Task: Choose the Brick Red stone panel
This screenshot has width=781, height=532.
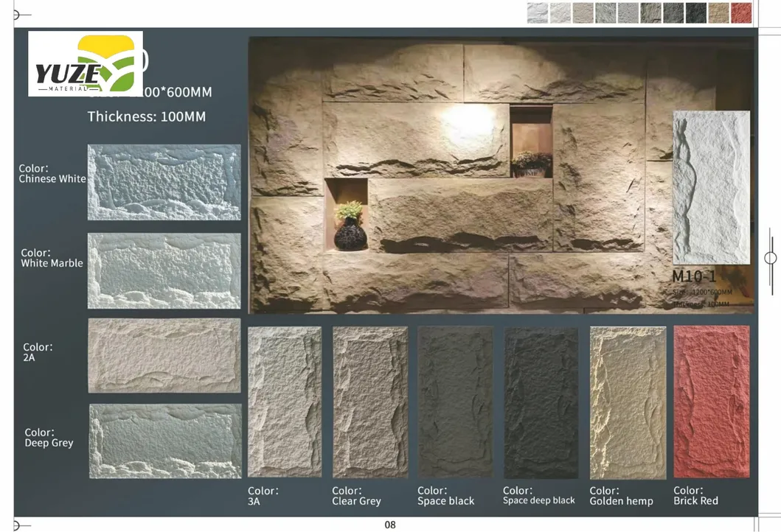Action: [x=711, y=402]
